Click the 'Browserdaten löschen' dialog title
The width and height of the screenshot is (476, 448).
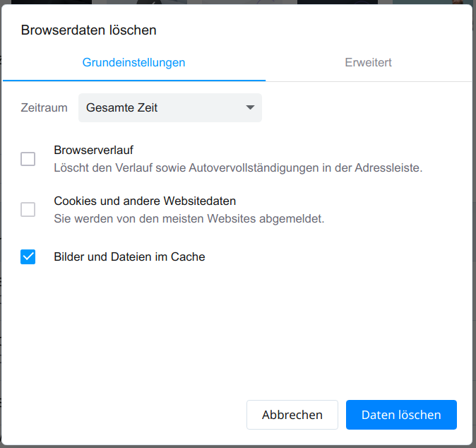click(89, 30)
